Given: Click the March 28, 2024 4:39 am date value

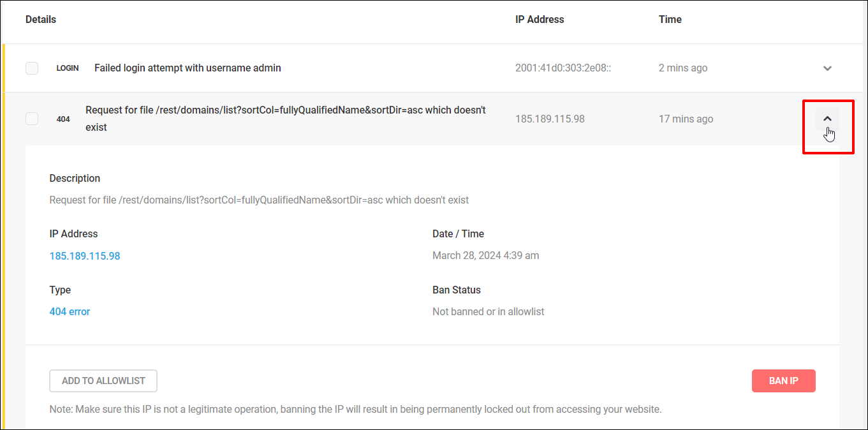Looking at the screenshot, I should click(486, 256).
